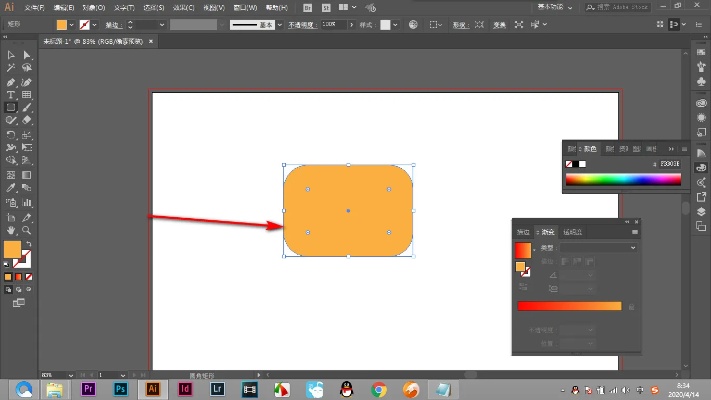Click the gradient fill swatch in panel
711x400 pixels.
523,250
